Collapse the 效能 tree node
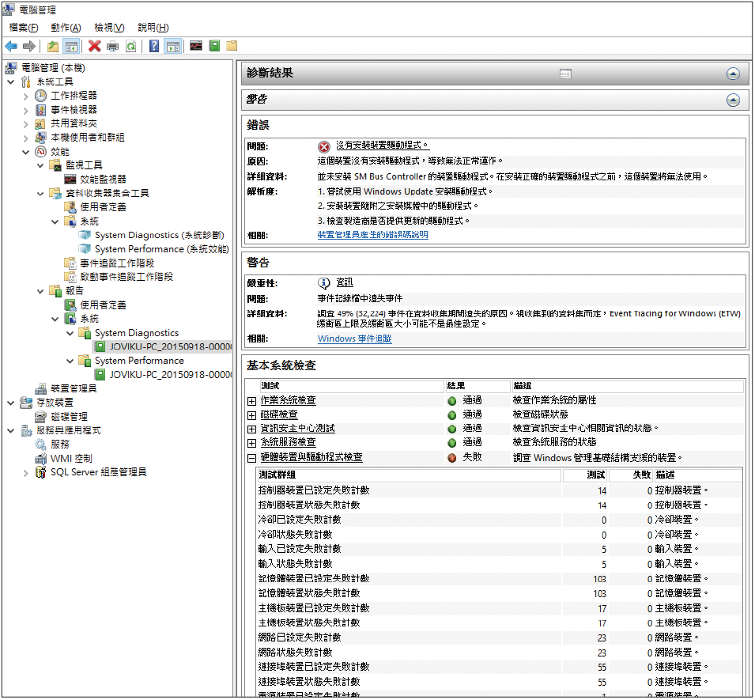The height and width of the screenshot is (700, 755). [25, 152]
